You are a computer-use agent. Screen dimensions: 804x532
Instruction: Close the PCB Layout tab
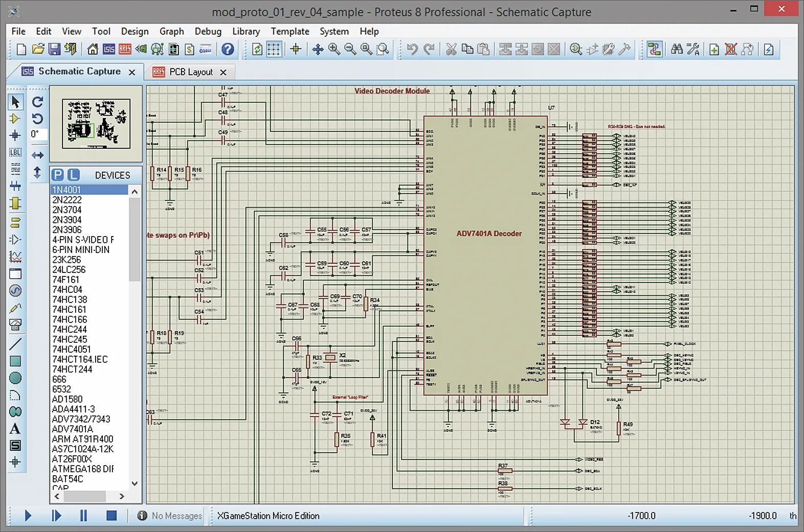[x=223, y=72]
